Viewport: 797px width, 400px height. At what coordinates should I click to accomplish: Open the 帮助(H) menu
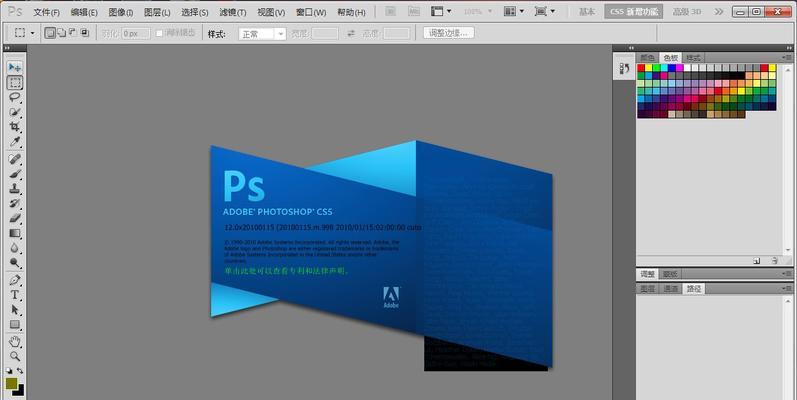[351, 12]
